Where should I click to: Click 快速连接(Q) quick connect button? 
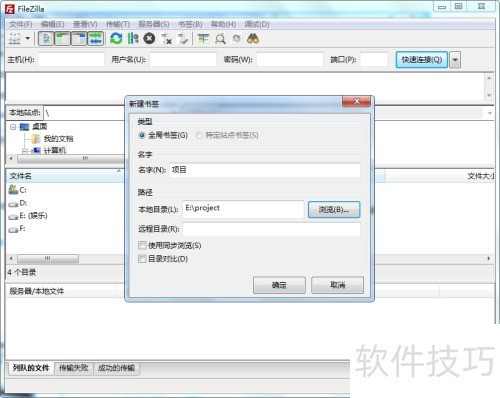422,60
